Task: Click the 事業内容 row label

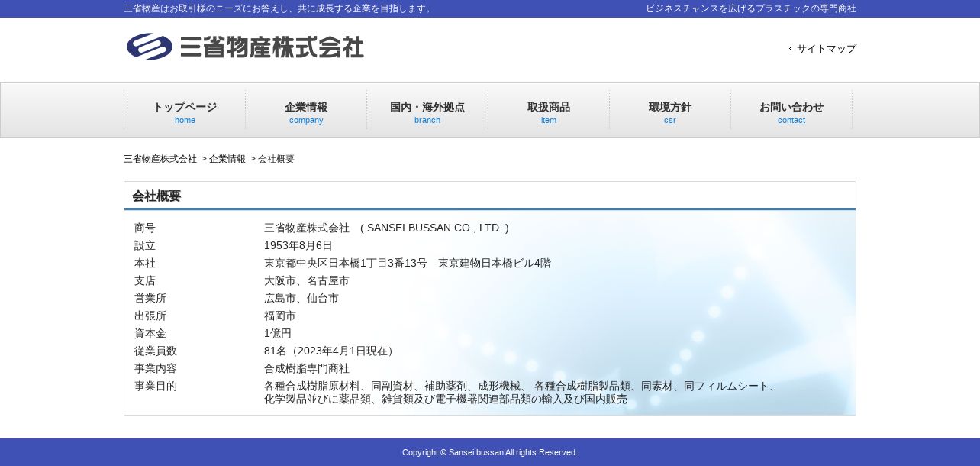Action: (x=156, y=368)
